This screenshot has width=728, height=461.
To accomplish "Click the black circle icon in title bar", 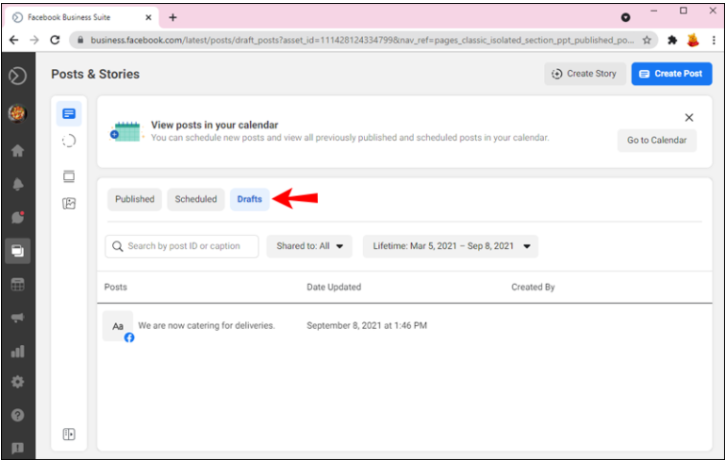I will click(625, 18).
